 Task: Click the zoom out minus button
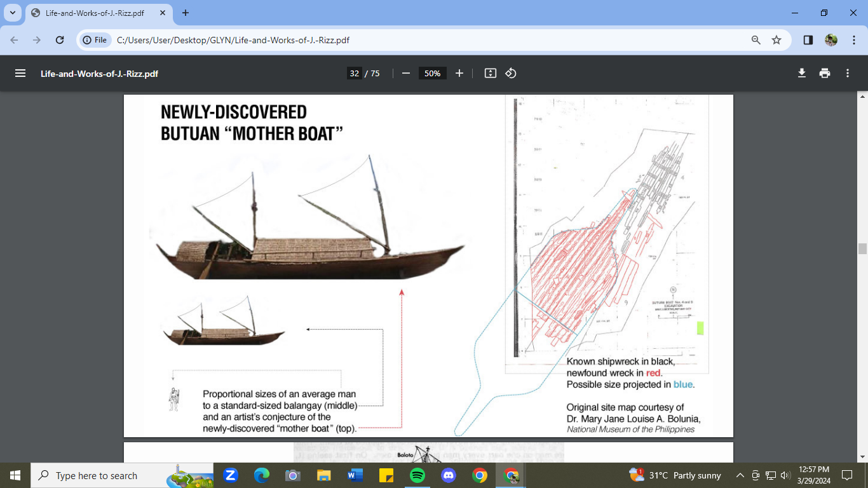[406, 73]
